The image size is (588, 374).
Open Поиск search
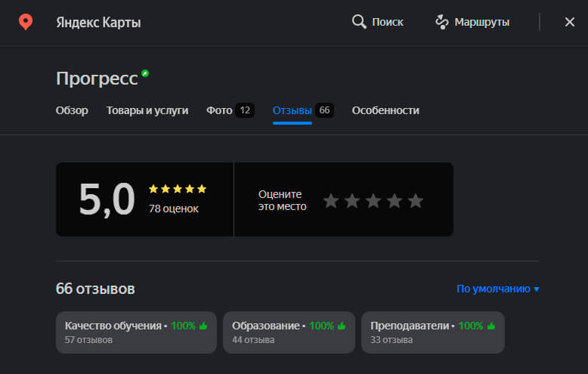tap(388, 22)
